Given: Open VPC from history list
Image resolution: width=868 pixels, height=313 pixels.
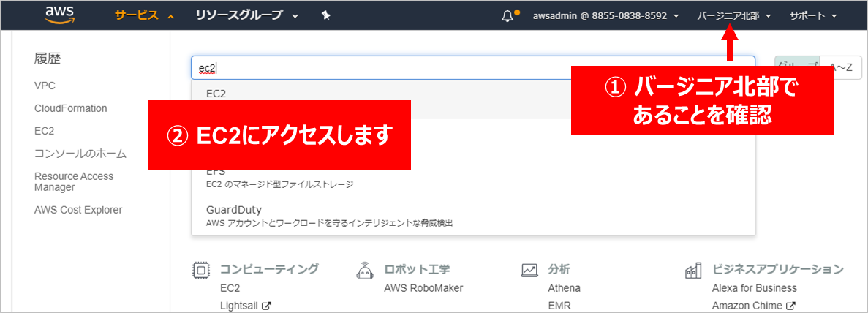Looking at the screenshot, I should point(45,86).
